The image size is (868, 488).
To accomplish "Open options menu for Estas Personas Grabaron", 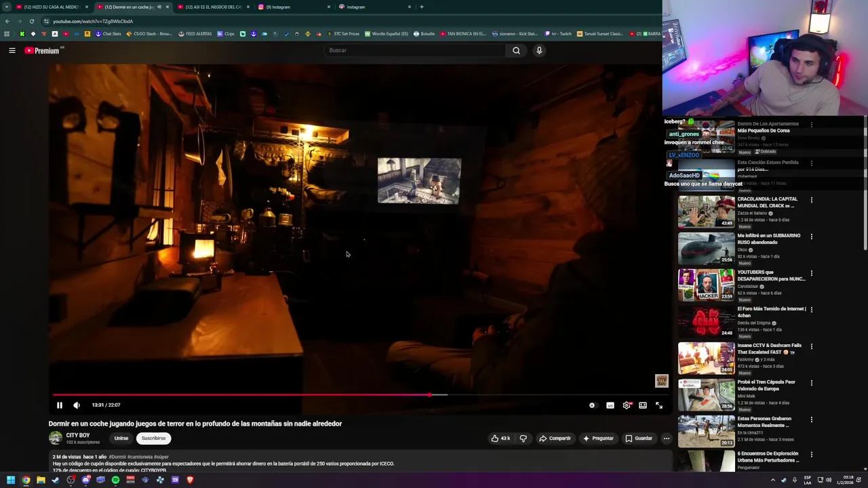I will (x=811, y=420).
